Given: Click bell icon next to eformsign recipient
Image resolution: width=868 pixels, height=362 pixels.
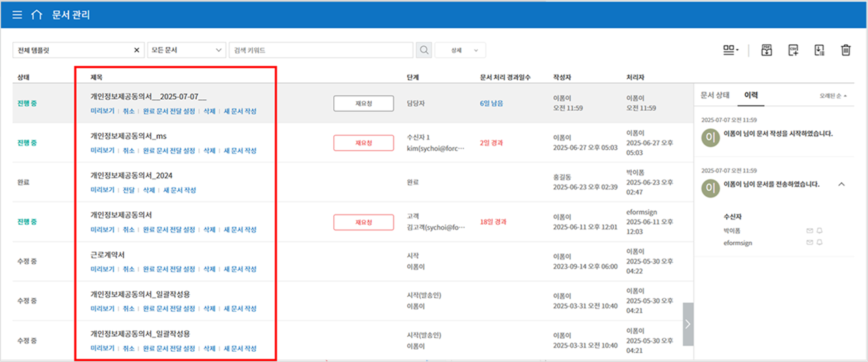Looking at the screenshot, I should (819, 242).
